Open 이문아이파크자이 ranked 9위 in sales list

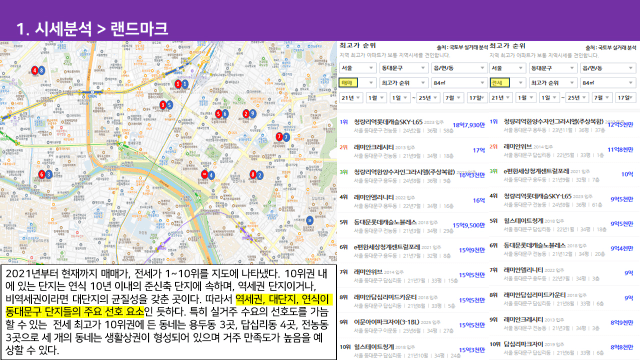pyautogui.click(x=412, y=326)
